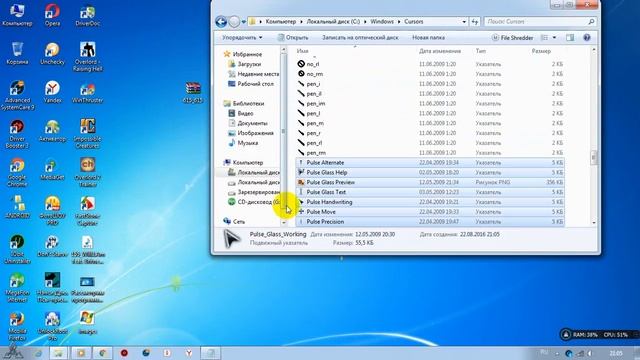640x360 pixels.
Task: Click Открыть in the Explorer toolbar
Action: [293, 38]
